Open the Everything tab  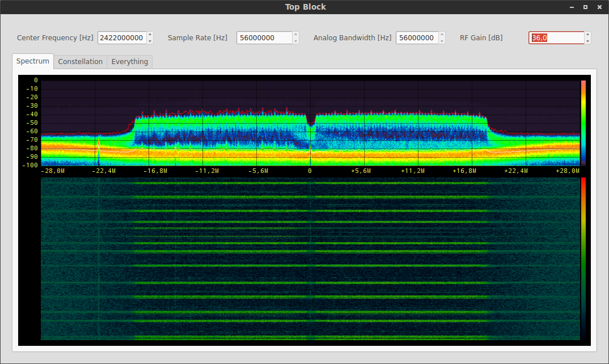tap(129, 61)
